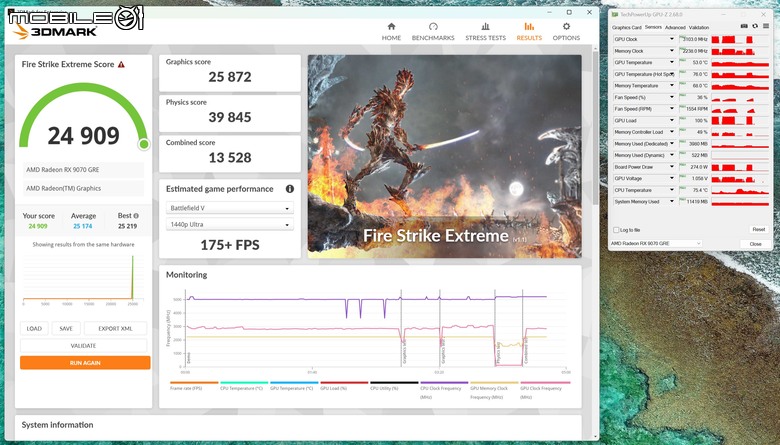The height and width of the screenshot is (445, 780).
Task: Toggle CPU Clock Frequency legend series
Action: click(444, 390)
